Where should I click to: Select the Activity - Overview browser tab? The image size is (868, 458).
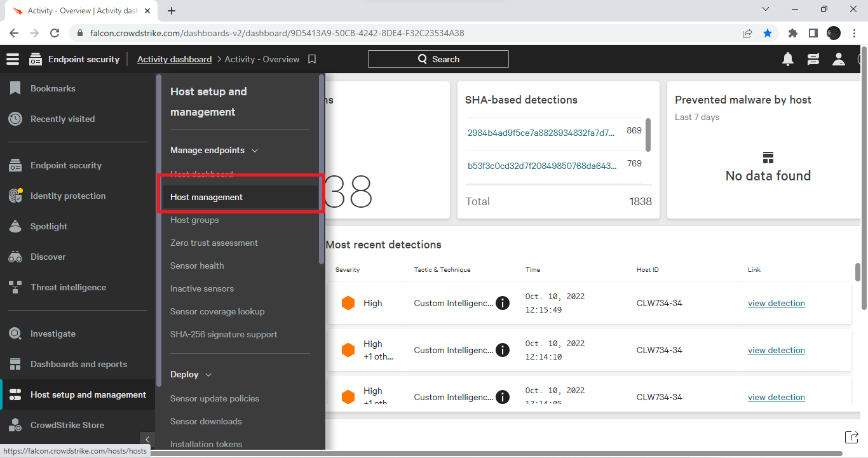click(83, 10)
